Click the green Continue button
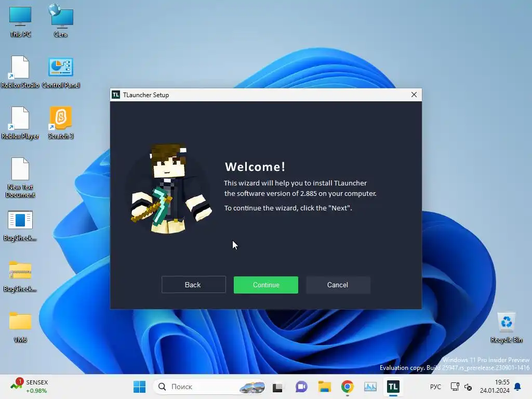 pos(265,285)
